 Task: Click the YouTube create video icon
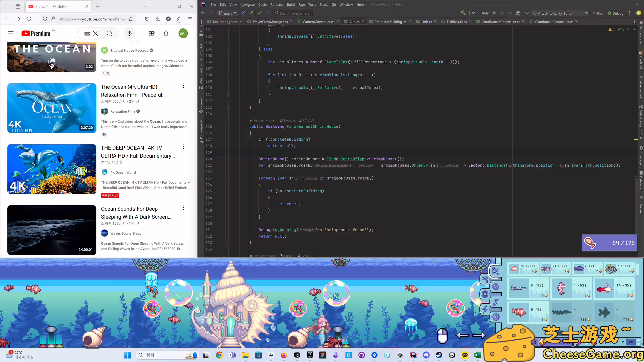152,33
